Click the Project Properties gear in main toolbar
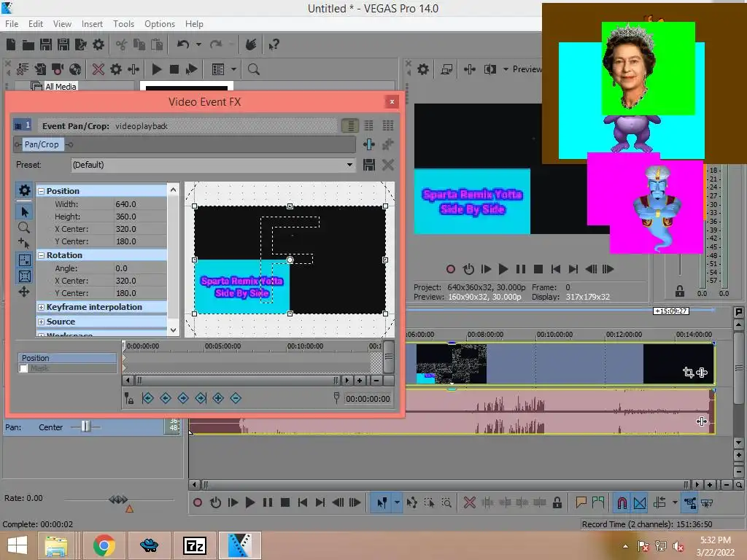 98,44
